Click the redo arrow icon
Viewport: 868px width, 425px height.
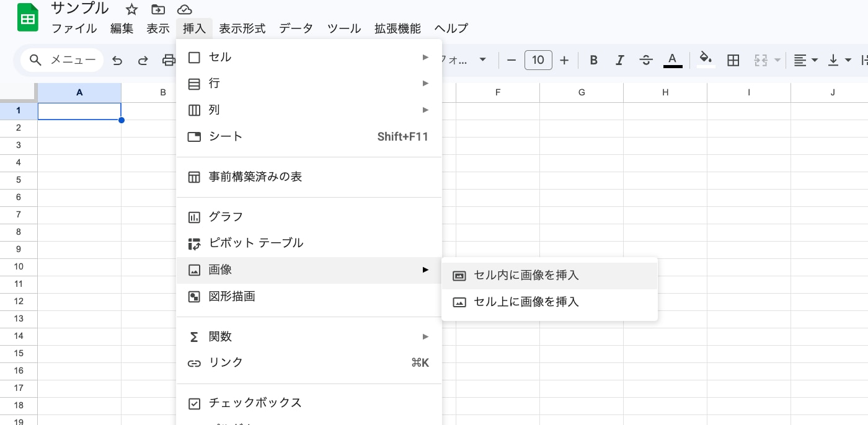(143, 59)
